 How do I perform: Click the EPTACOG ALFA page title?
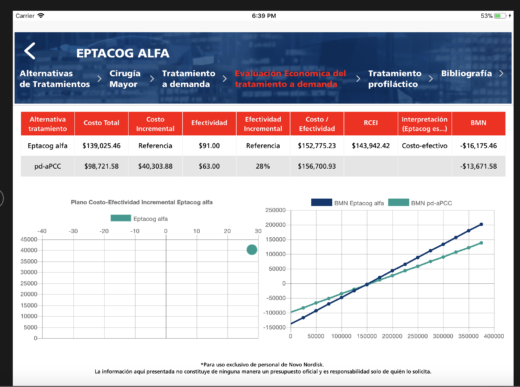tap(123, 53)
